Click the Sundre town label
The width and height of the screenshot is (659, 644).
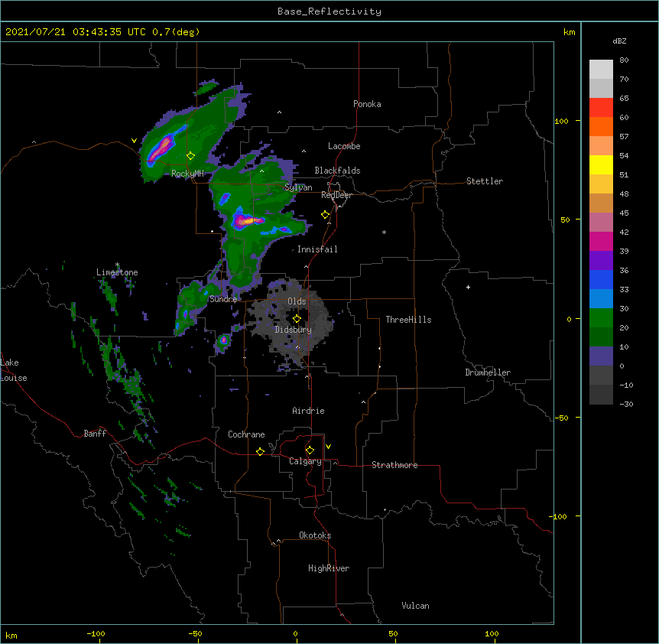223,299
